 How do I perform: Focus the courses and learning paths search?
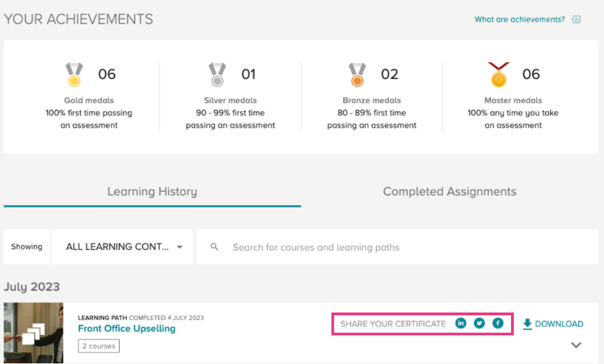(398, 247)
